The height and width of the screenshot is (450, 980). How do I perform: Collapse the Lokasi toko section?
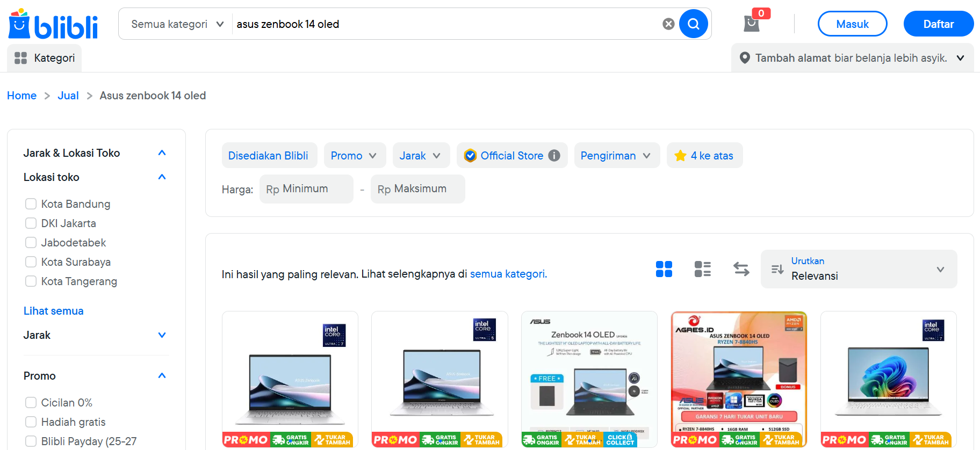(x=162, y=177)
